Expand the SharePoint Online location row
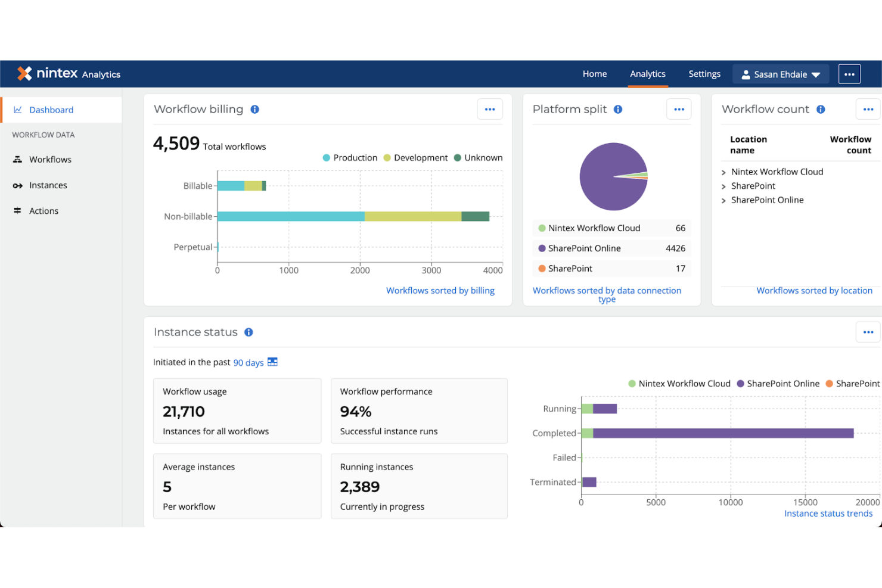The width and height of the screenshot is (882, 588). [x=723, y=201]
